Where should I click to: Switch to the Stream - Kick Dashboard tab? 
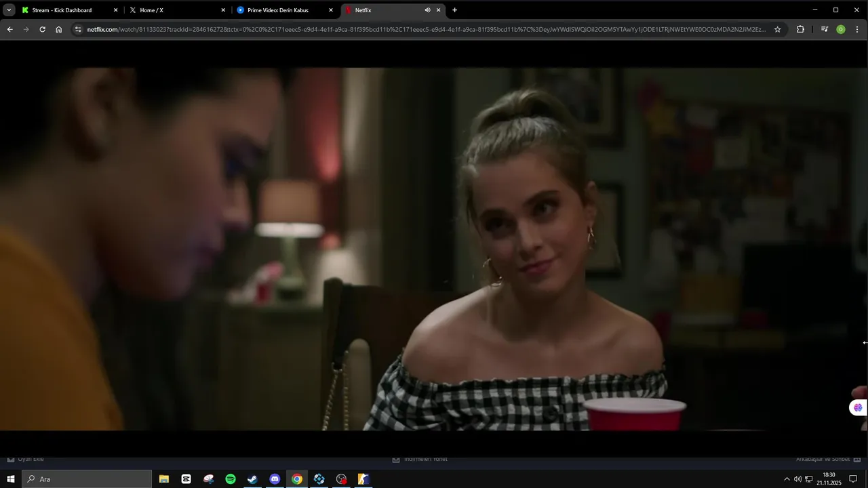(69, 10)
